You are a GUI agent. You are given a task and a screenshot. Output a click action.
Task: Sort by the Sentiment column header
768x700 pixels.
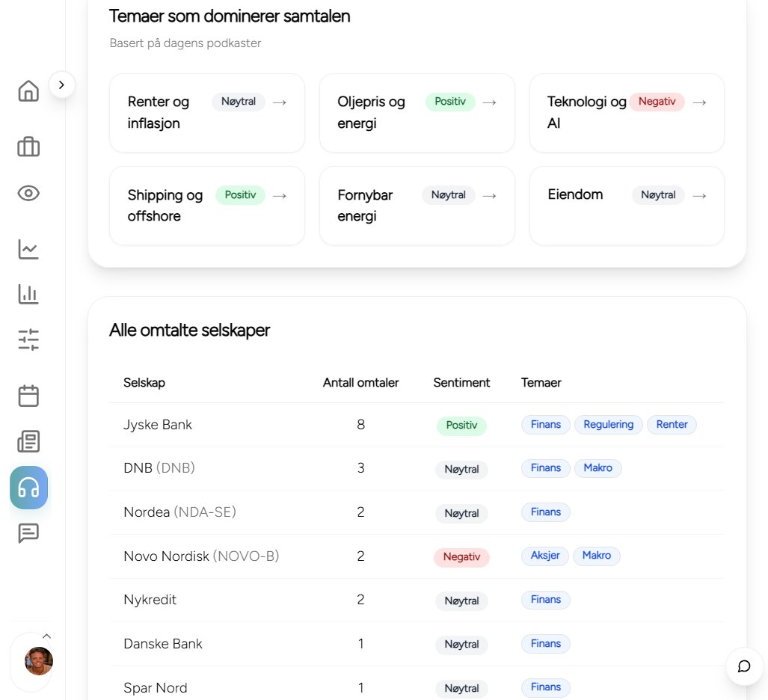[461, 383]
